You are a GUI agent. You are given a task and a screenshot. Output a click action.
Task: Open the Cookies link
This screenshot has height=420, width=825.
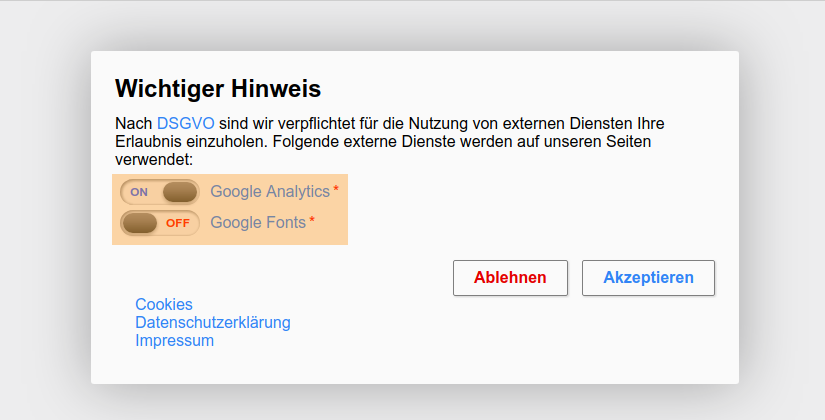pos(164,304)
